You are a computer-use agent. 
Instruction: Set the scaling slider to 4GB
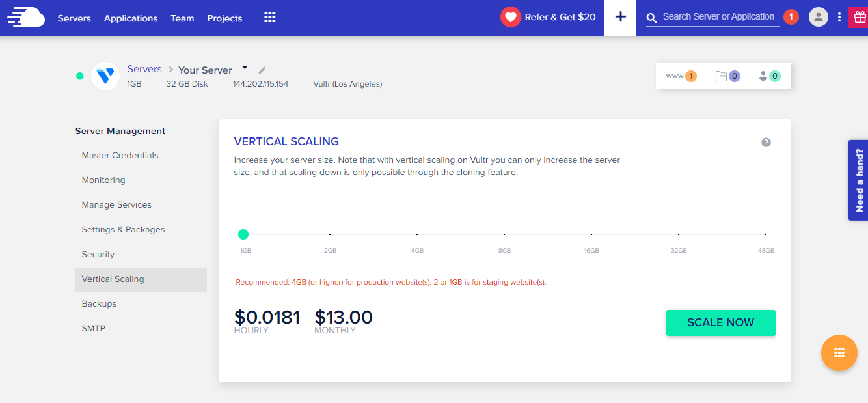(417, 234)
